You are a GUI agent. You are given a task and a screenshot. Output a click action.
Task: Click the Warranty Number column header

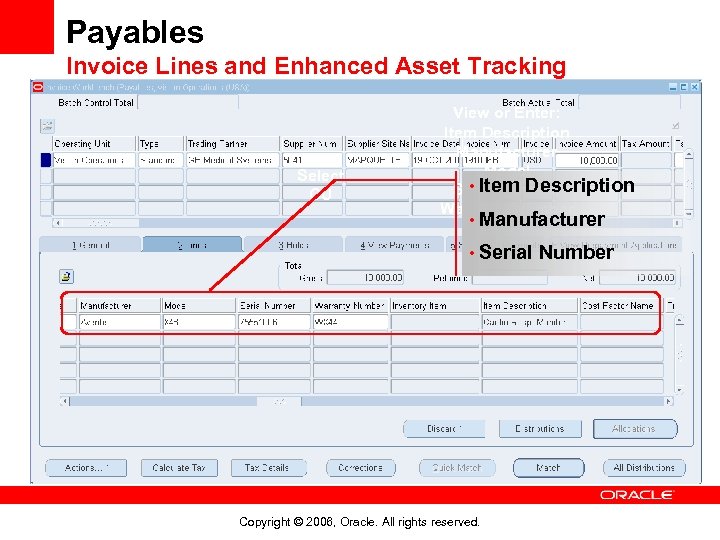349,305
